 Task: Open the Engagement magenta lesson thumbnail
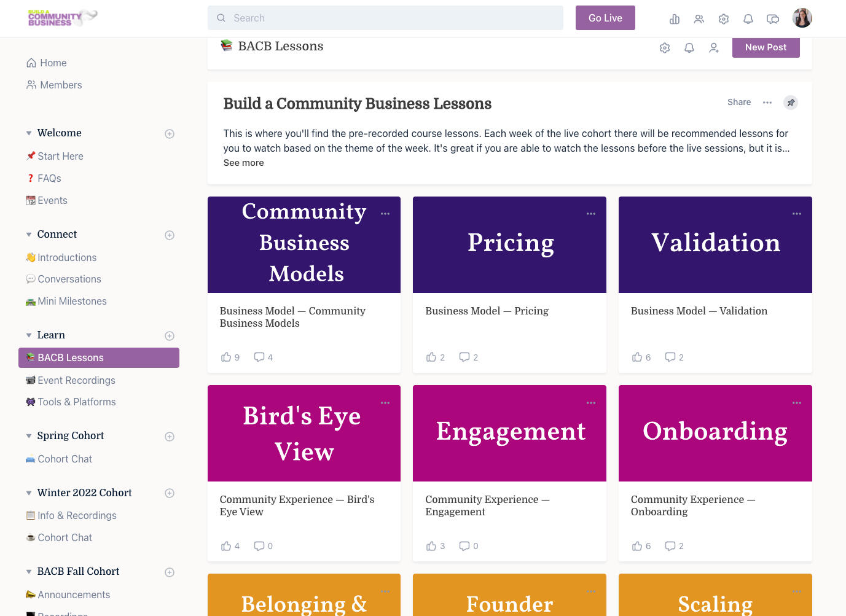509,433
